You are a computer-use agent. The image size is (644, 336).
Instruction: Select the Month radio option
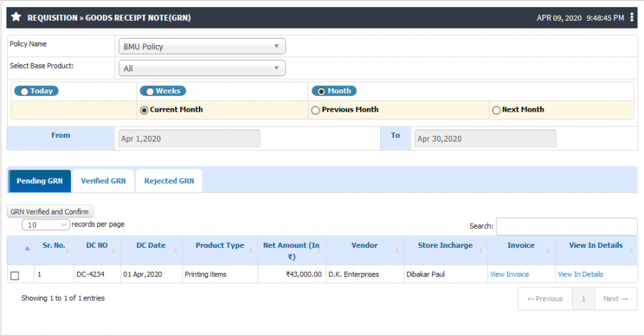pos(321,92)
